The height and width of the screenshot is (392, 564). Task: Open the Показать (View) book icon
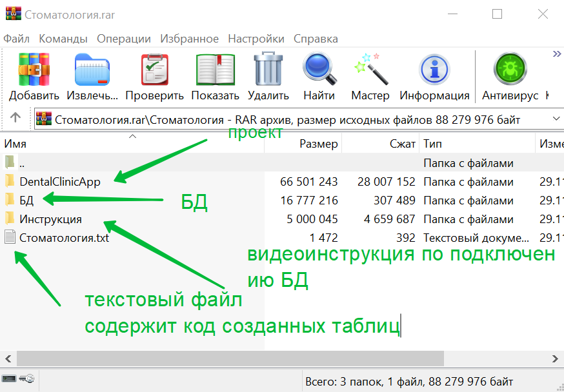(x=215, y=71)
